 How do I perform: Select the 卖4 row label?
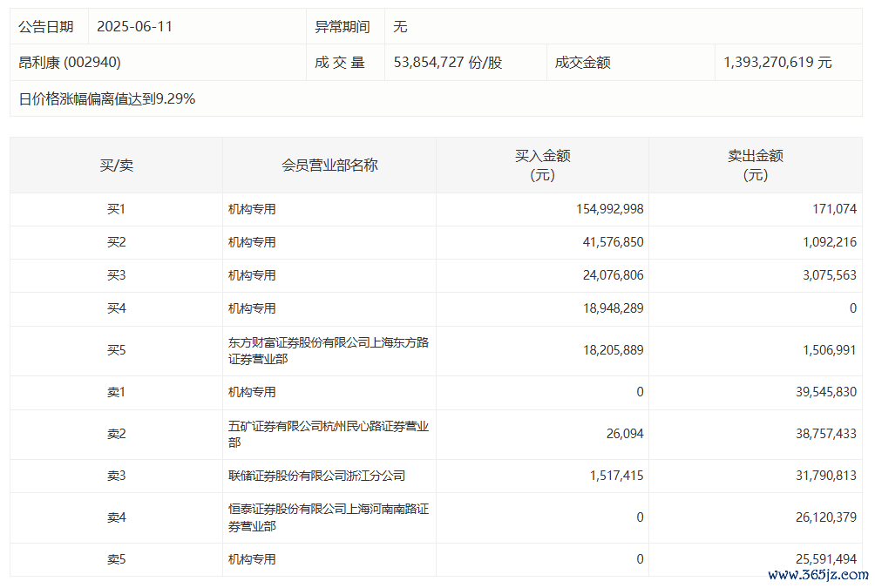116,517
